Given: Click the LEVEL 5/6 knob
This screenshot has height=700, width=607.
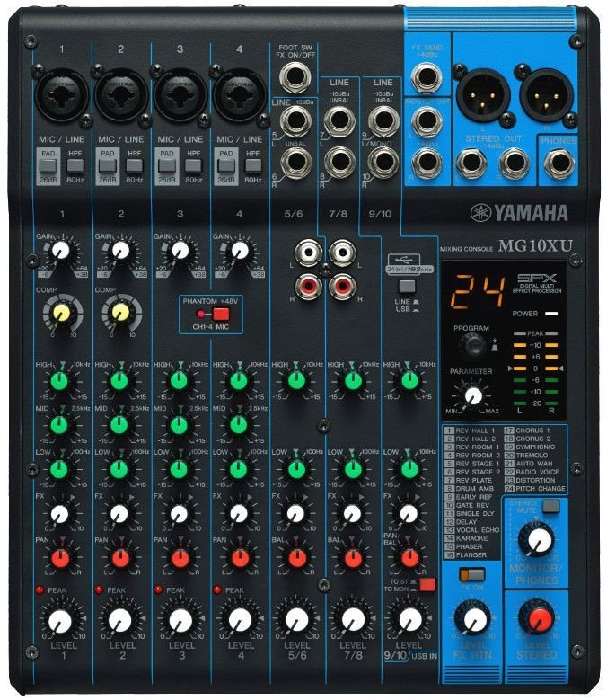Looking at the screenshot, I should pos(296,621).
